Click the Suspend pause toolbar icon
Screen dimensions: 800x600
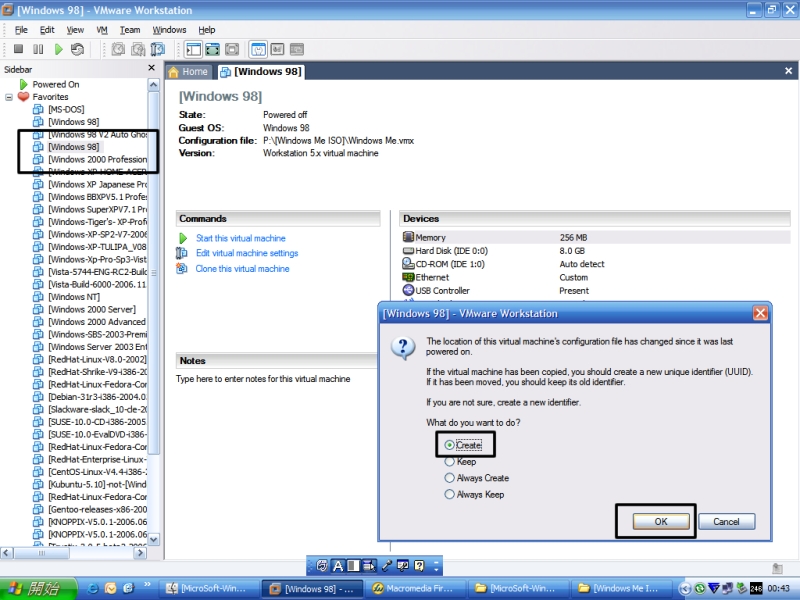38,49
